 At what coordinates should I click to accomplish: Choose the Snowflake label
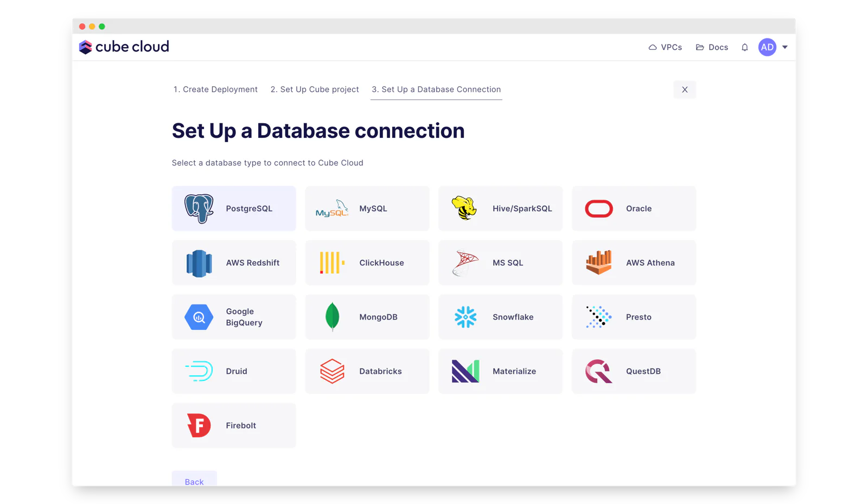(513, 317)
